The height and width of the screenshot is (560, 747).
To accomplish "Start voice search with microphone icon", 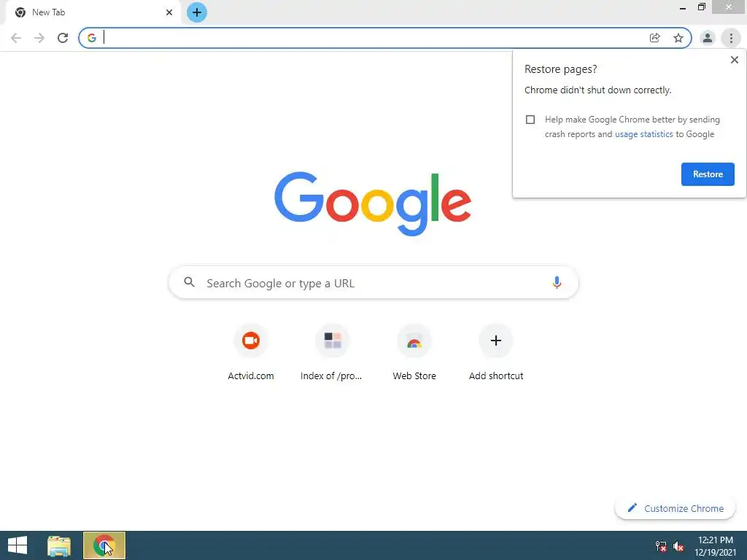I will pyautogui.click(x=557, y=282).
